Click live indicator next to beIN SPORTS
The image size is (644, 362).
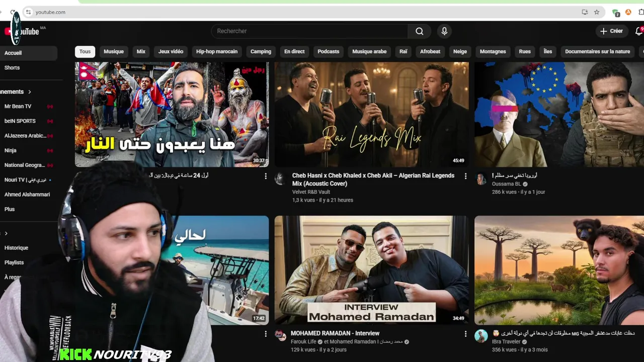tap(50, 121)
